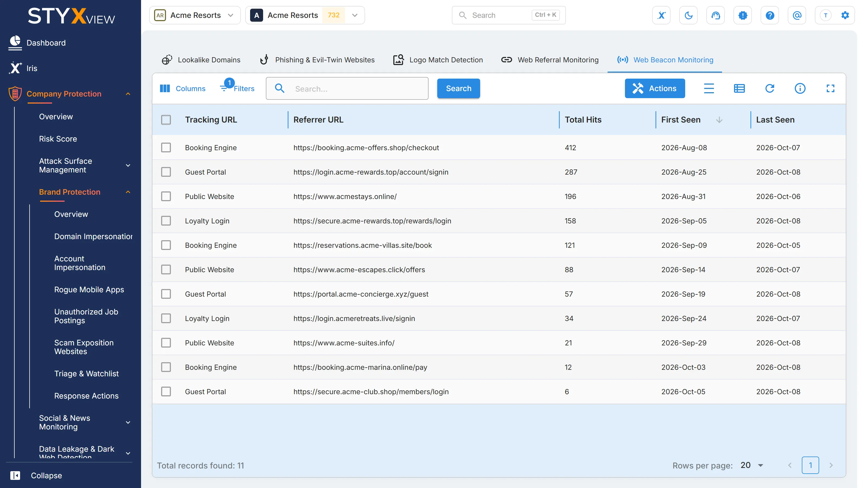
Task: Collapse the sidebar
Action: coord(36,475)
